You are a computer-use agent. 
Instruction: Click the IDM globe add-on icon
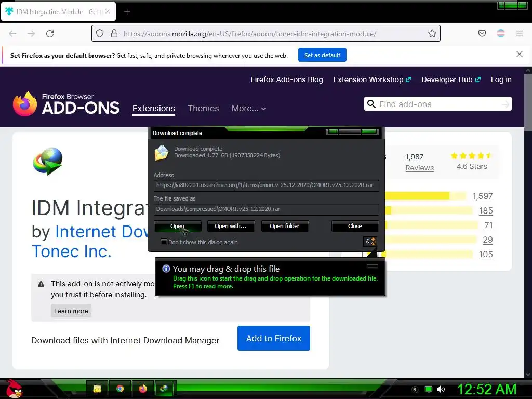click(x=48, y=161)
